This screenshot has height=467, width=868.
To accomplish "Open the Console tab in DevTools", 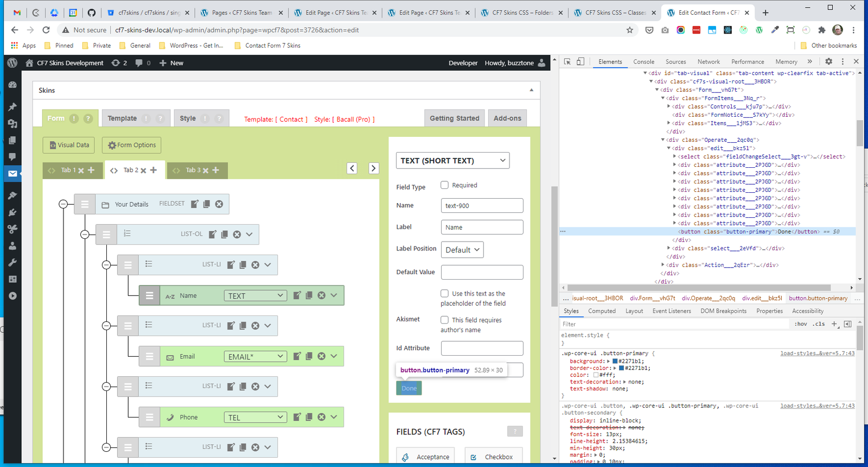I will point(643,62).
